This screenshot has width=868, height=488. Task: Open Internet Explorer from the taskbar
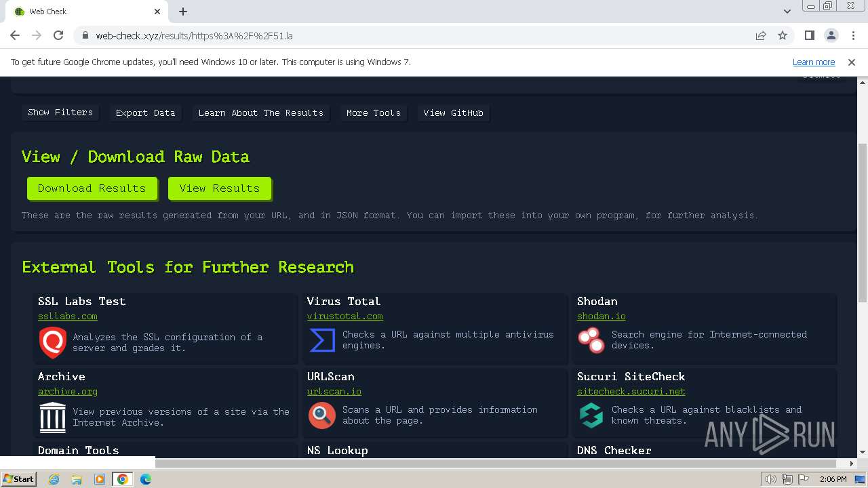[x=54, y=479]
